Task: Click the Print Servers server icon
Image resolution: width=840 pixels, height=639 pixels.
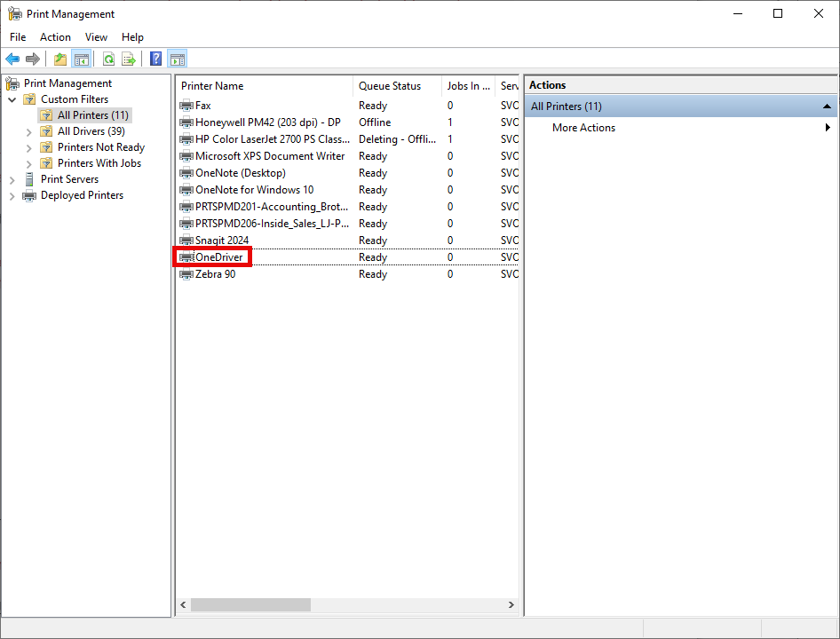Action: click(29, 179)
